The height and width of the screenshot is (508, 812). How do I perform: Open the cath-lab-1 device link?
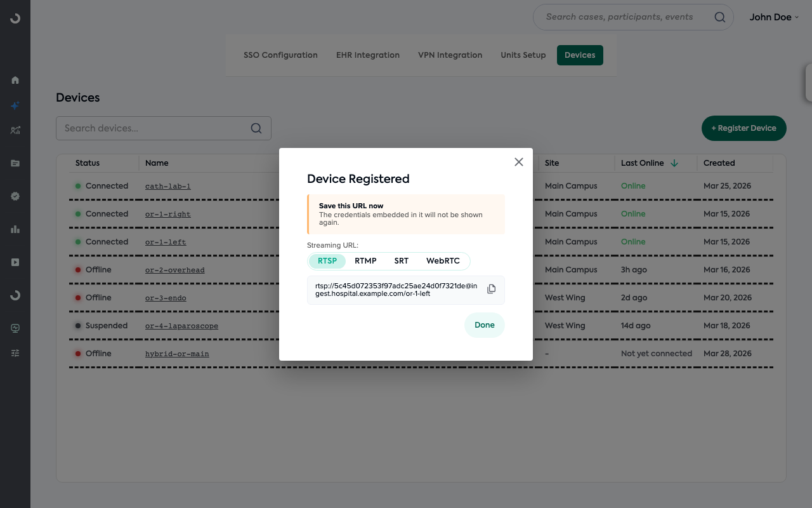(167, 185)
